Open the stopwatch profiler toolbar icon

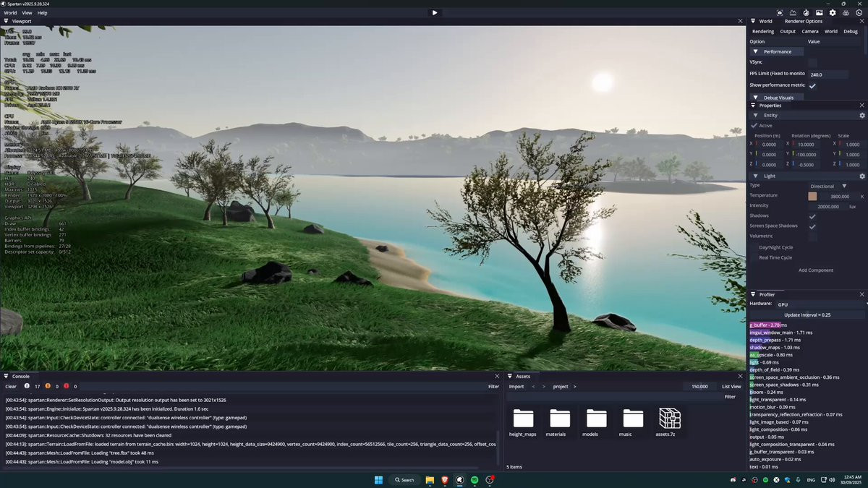[806, 12]
